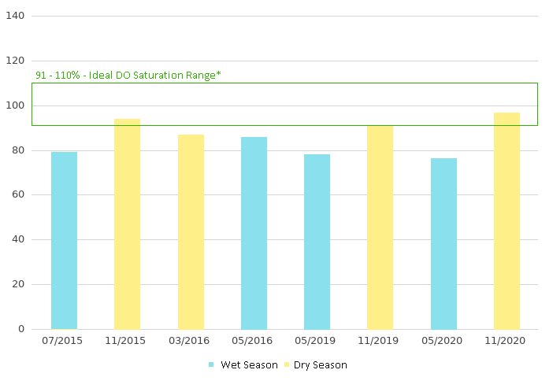The image size is (553, 392).
Task: Click the 11/2015 x-axis date label
Action: pos(127,341)
